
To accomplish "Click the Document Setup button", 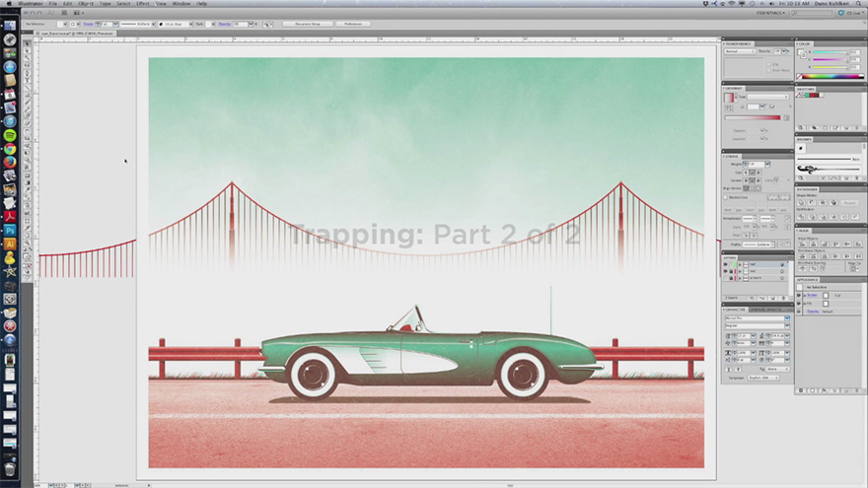I will coord(308,24).
